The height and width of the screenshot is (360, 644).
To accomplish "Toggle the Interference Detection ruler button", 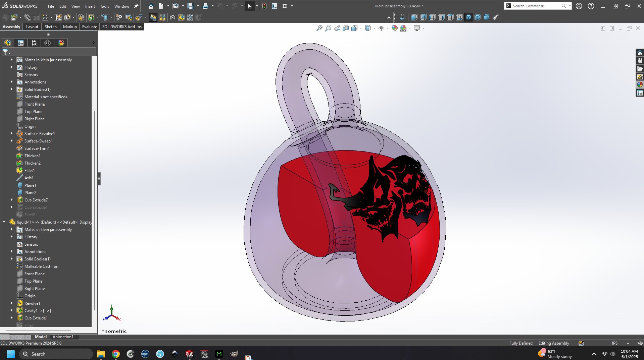I will [x=153, y=17].
